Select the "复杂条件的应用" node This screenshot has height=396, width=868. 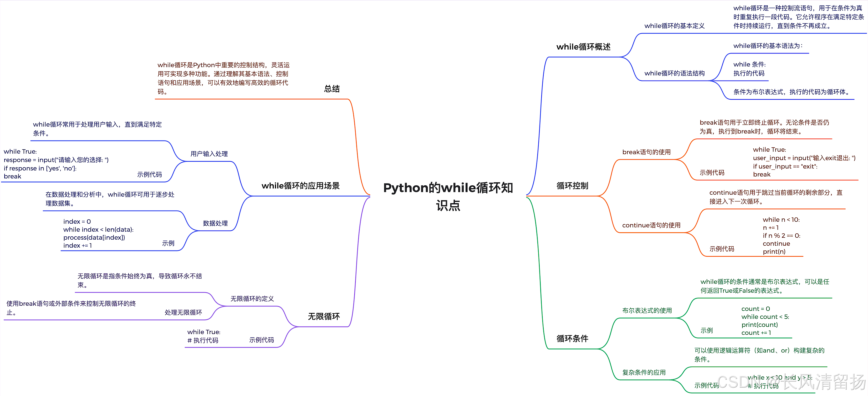[644, 372]
